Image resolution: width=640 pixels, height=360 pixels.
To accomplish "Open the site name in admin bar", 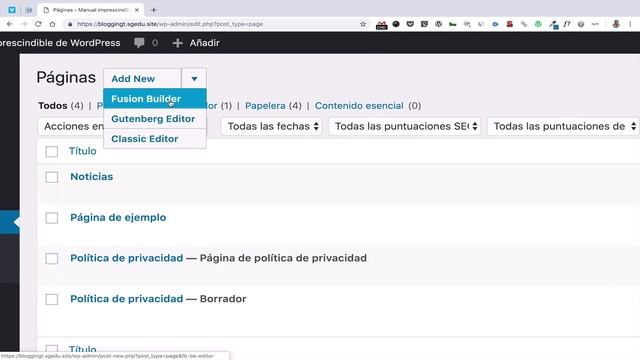I will [x=60, y=42].
